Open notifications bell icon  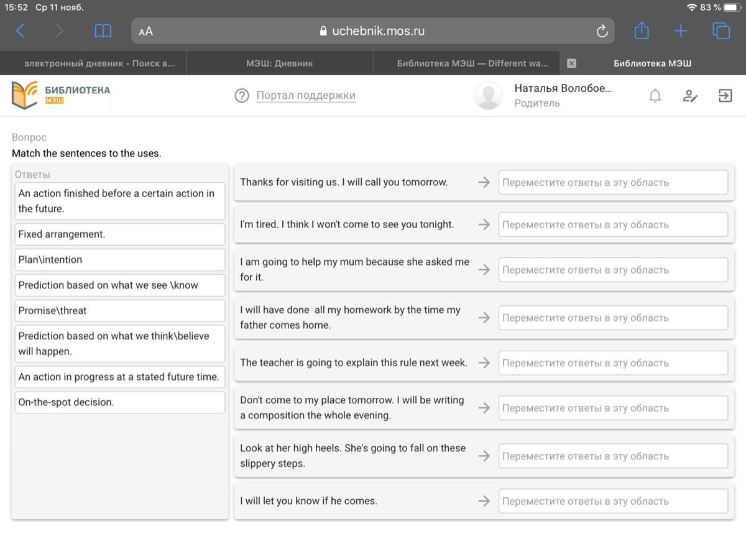tap(655, 95)
